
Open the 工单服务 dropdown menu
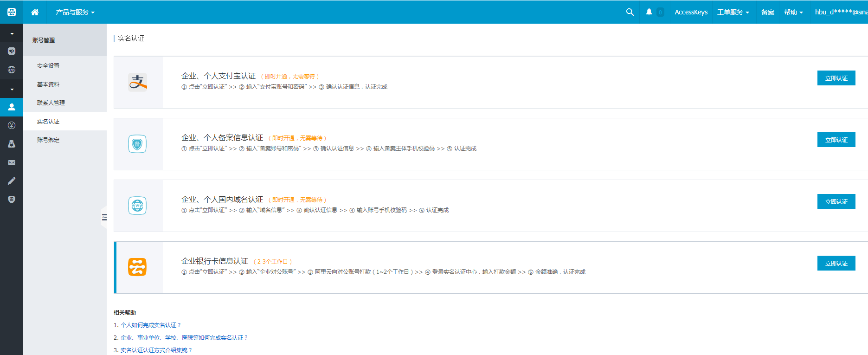(733, 12)
